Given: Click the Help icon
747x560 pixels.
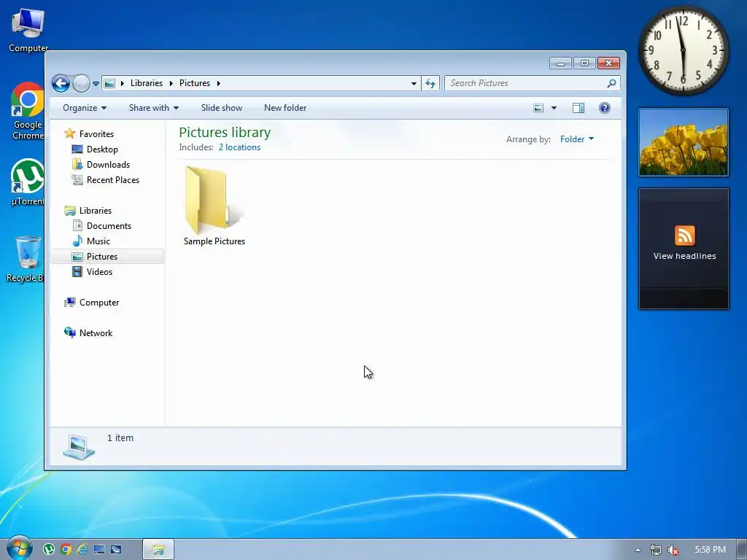Looking at the screenshot, I should (605, 108).
